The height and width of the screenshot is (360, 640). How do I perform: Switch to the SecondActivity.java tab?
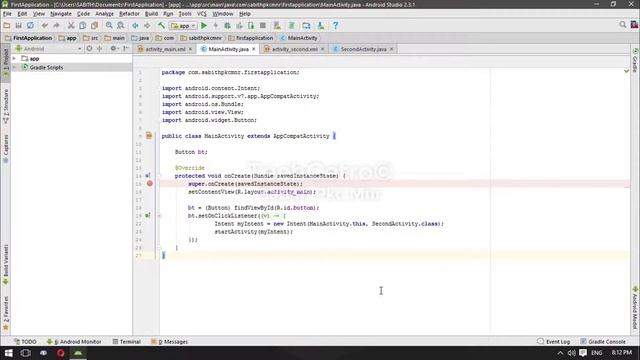pyautogui.click(x=363, y=49)
